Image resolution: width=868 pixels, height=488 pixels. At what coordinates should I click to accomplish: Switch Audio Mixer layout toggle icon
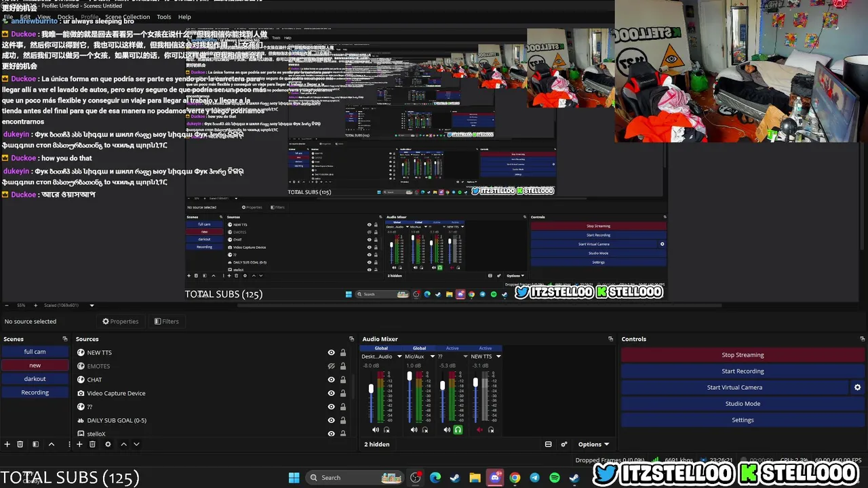coord(548,444)
